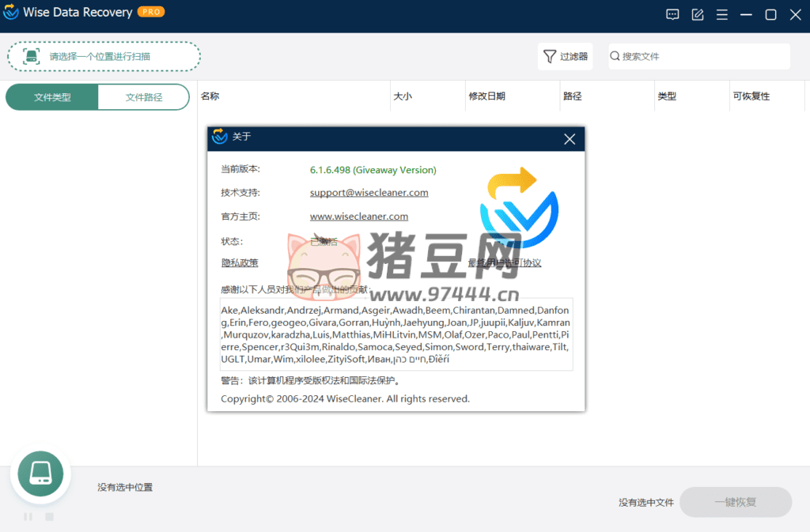Sort by the 修改日期 column header
The height and width of the screenshot is (532, 810).
[x=486, y=96]
